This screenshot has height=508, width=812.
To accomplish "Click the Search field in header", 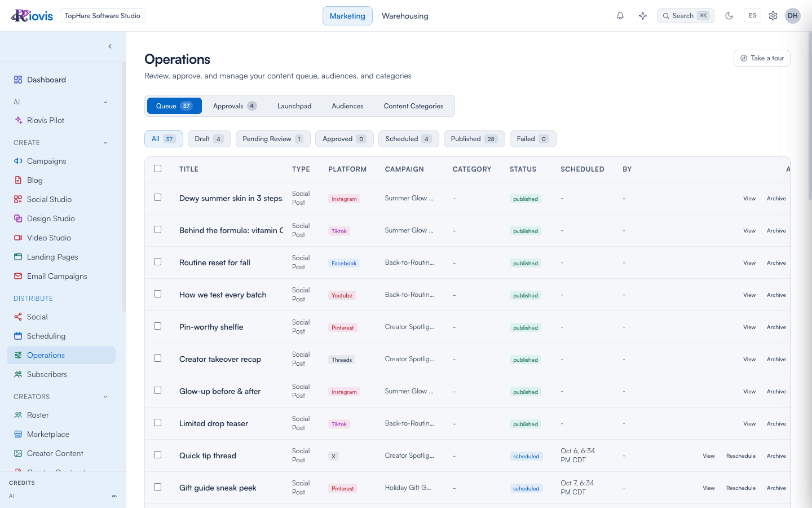I will tap(686, 16).
